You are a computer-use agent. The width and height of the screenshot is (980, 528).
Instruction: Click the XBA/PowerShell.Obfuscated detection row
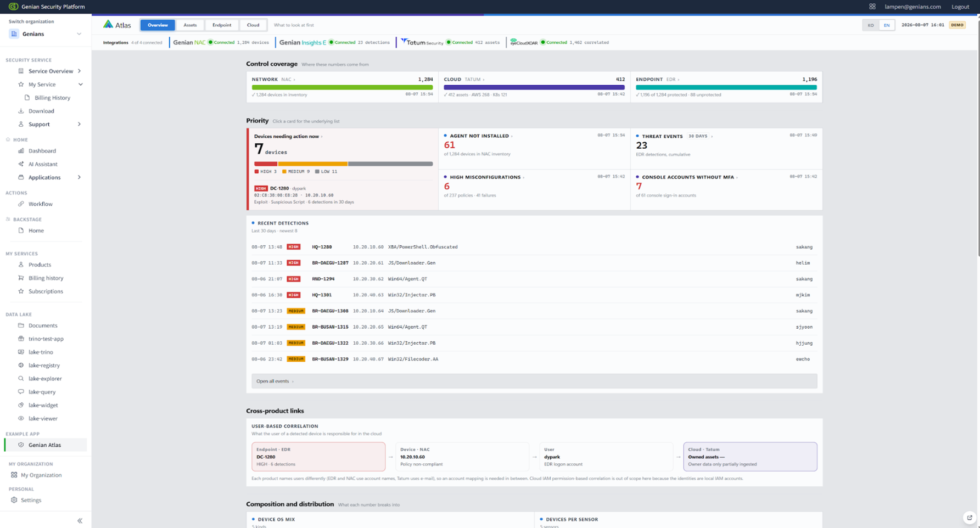pyautogui.click(x=534, y=247)
